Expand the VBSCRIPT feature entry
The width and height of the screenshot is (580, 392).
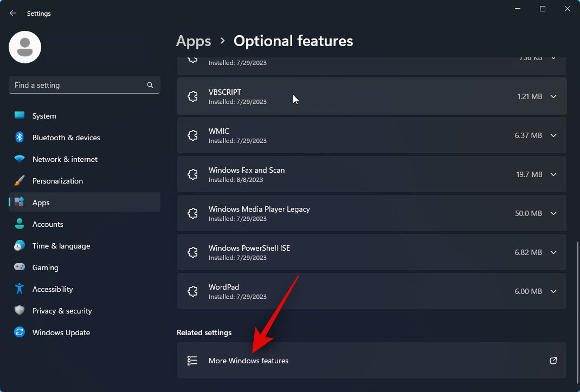pos(553,96)
